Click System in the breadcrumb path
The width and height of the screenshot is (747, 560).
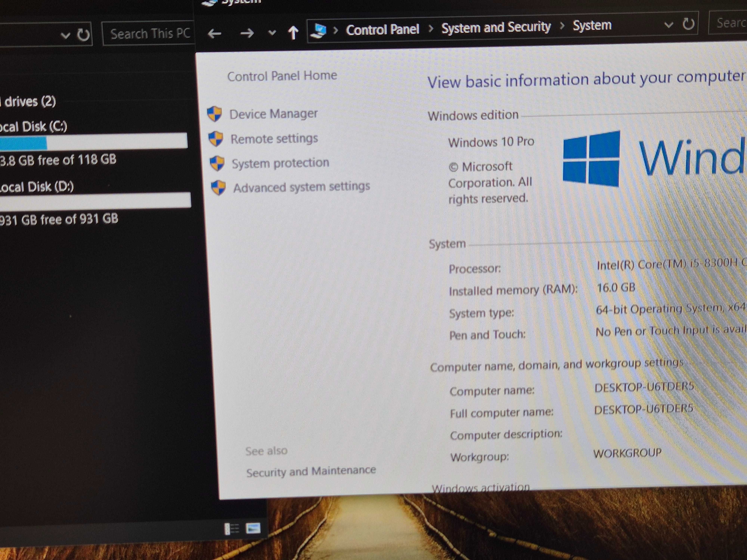(x=592, y=25)
